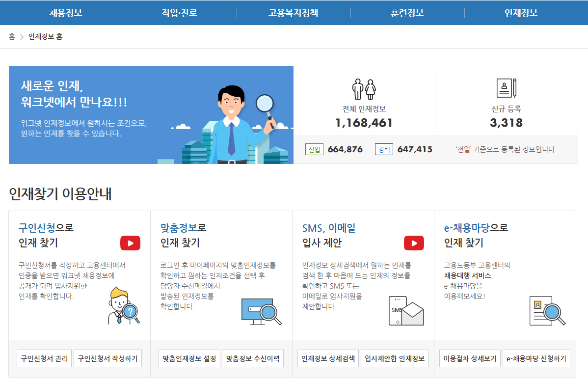
Task: Open the 채용정보 menu
Action: 66,13
